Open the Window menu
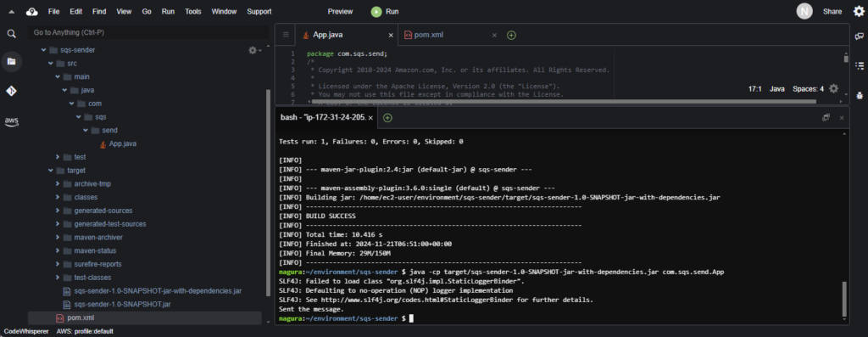The width and height of the screenshot is (868, 337). [224, 12]
